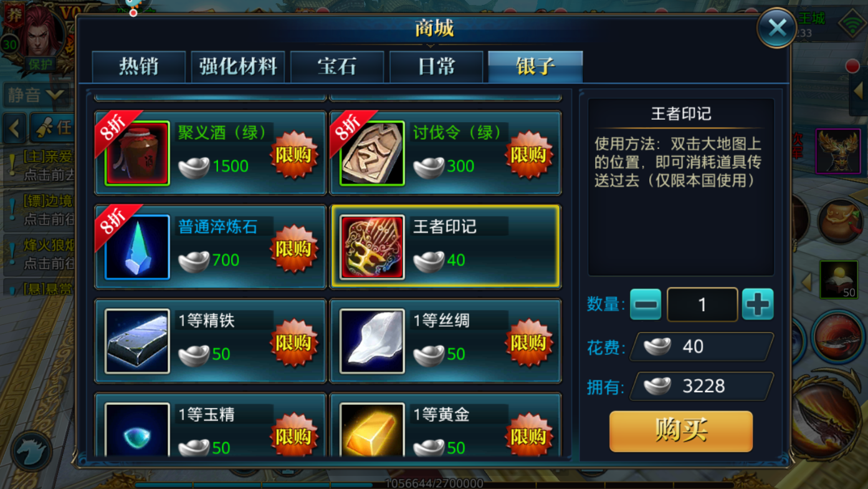Close the 商城 shop window

pos(777,28)
